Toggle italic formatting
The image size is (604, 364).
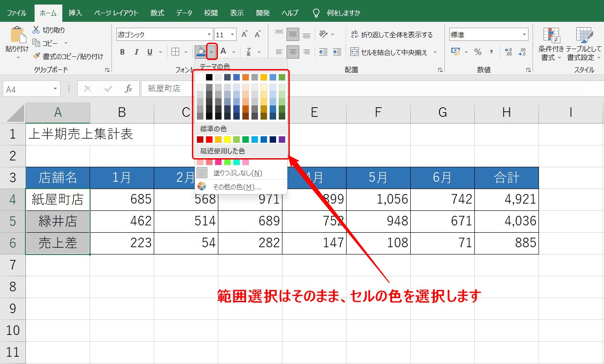coord(136,52)
